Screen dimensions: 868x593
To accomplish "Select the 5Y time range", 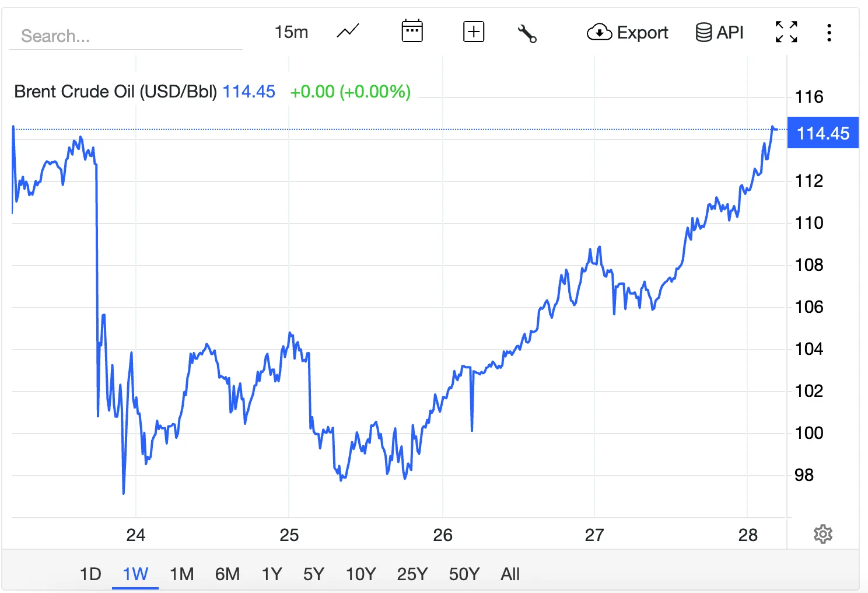I will tap(313, 574).
